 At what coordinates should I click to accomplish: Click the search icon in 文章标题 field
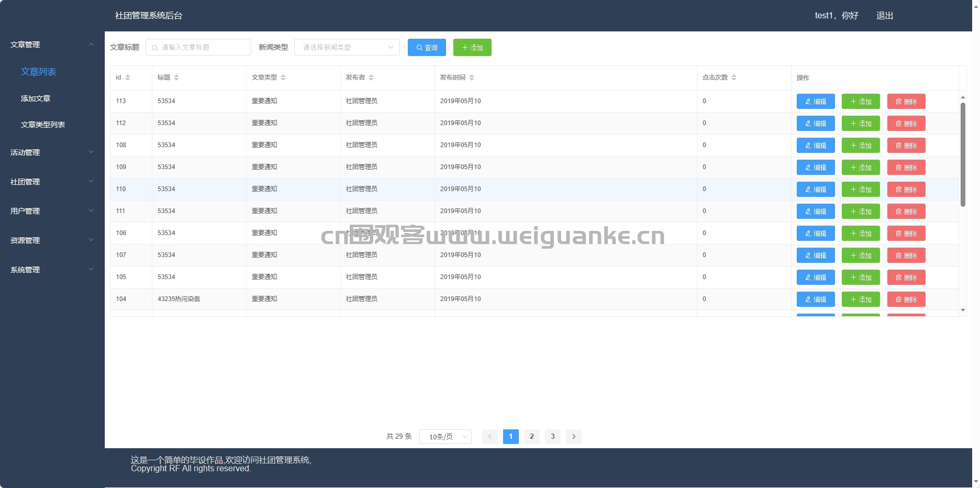(155, 48)
